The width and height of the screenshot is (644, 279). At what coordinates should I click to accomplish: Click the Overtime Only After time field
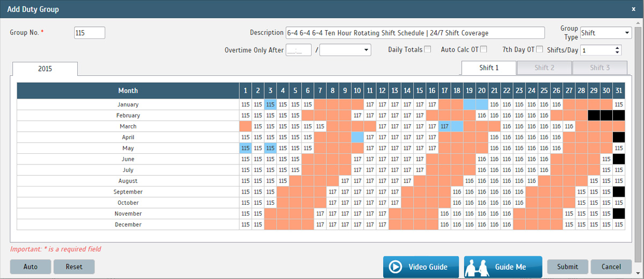tap(299, 50)
